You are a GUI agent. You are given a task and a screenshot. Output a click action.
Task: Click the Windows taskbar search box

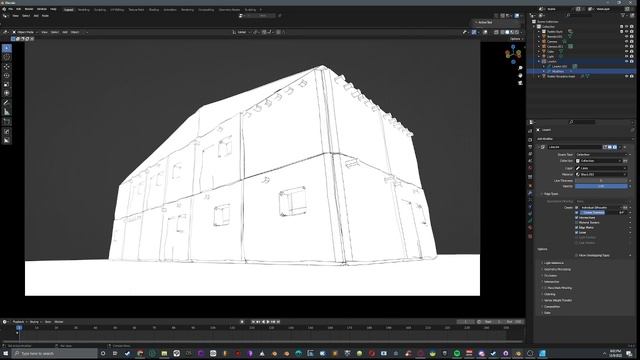[x=55, y=353]
